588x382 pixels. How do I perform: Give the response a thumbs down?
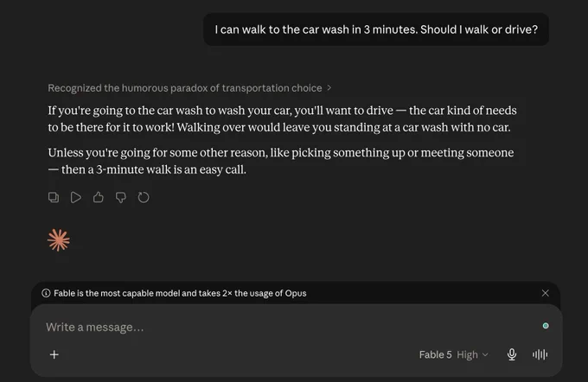point(121,197)
